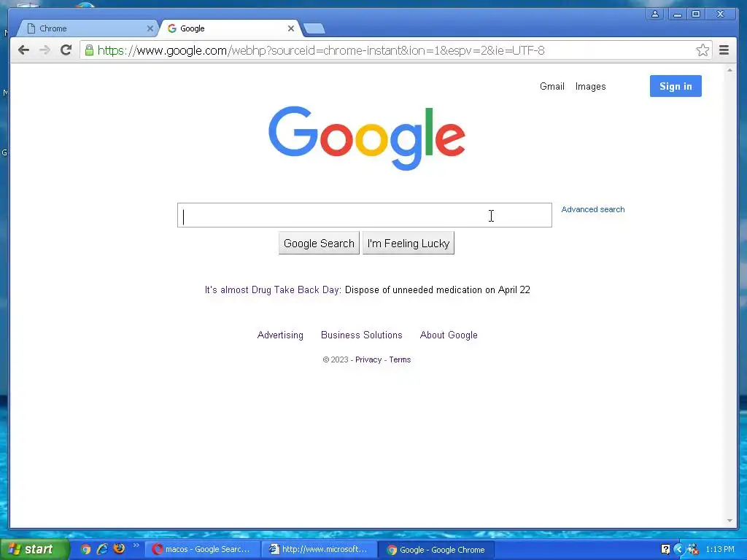747x560 pixels.
Task: Click the forward navigation arrow
Action: pyautogui.click(x=44, y=50)
